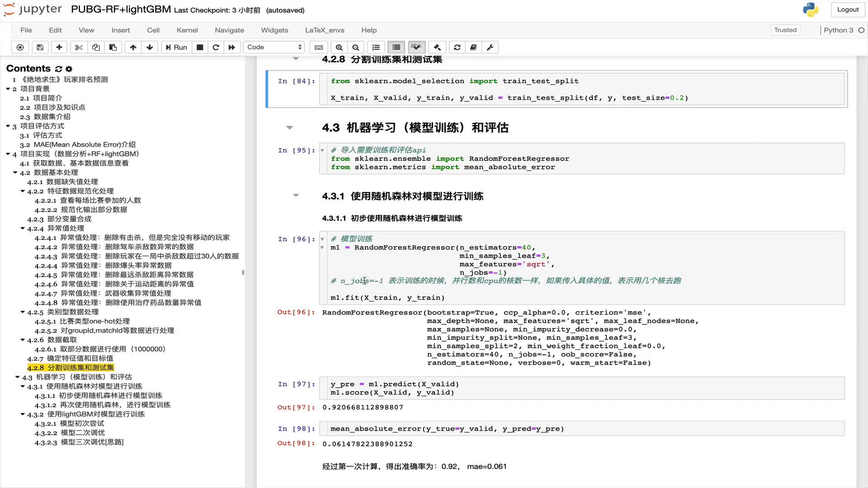The width and height of the screenshot is (868, 488).
Task: Open Contents settings gear icon
Action: point(69,69)
